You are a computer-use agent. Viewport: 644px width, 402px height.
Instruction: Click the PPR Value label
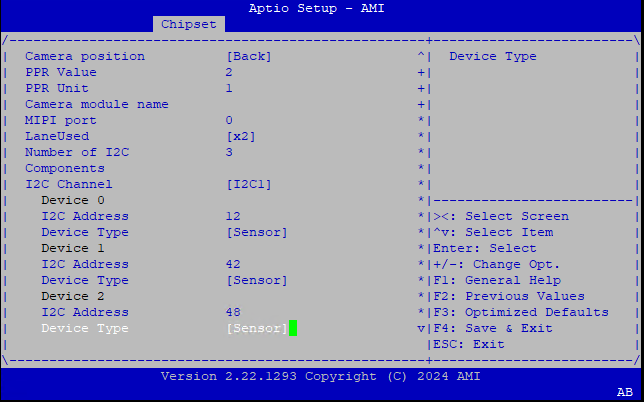pos(61,72)
